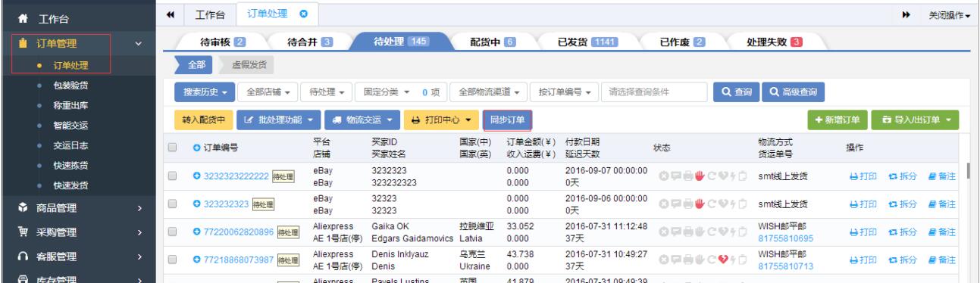980x283 pixels.
Task: Select the 虚假发货 sub-tab
Action: point(246,66)
